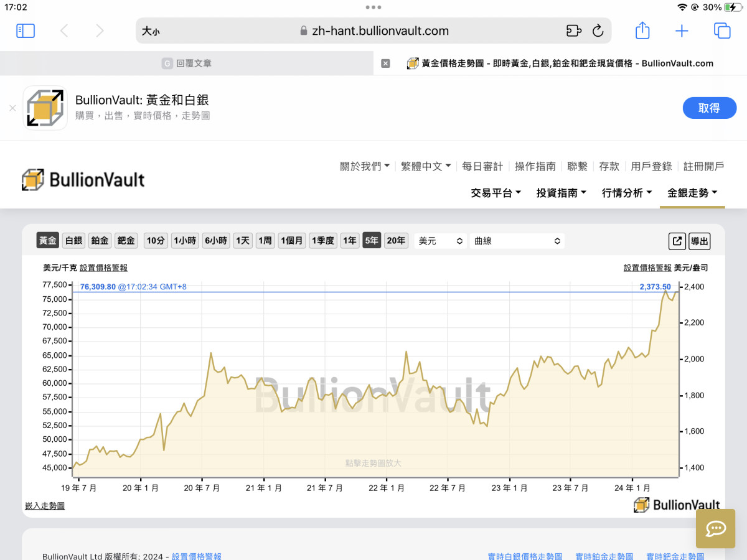
Task: Click the 2,373.50 current price label
Action: [655, 287]
